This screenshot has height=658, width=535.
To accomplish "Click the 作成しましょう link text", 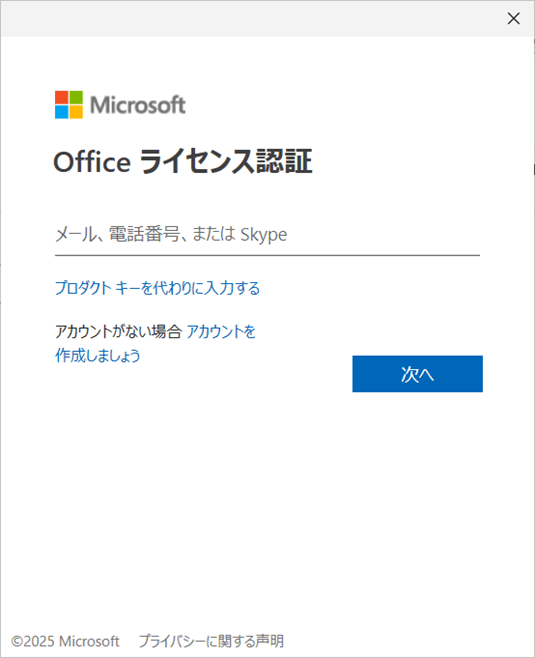I will 98,355.
